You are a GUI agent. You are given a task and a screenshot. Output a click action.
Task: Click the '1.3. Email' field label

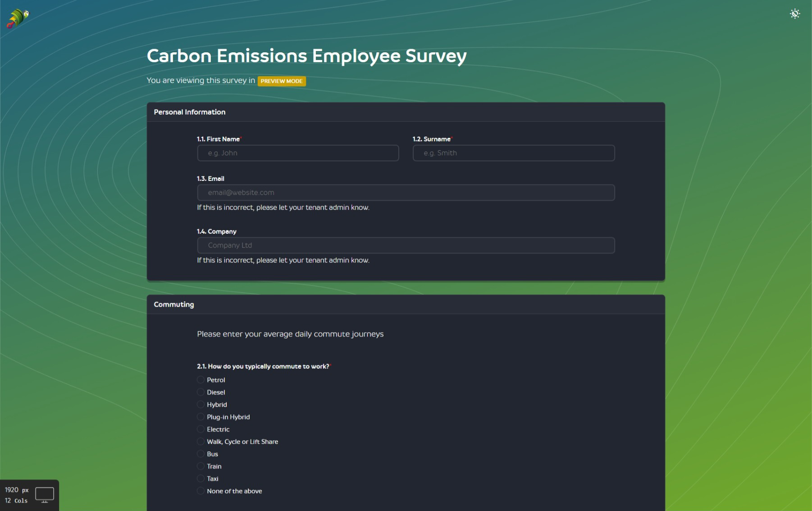point(210,179)
